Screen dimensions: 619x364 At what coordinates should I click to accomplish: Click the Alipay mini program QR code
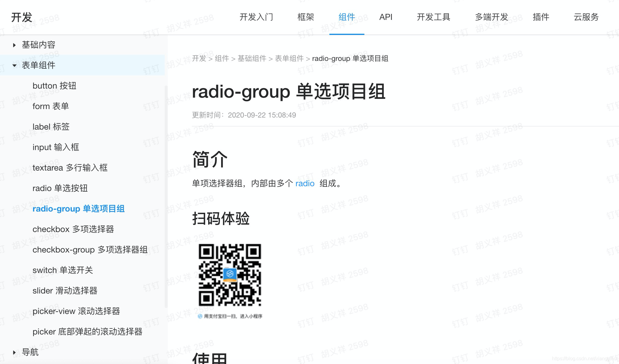230,275
